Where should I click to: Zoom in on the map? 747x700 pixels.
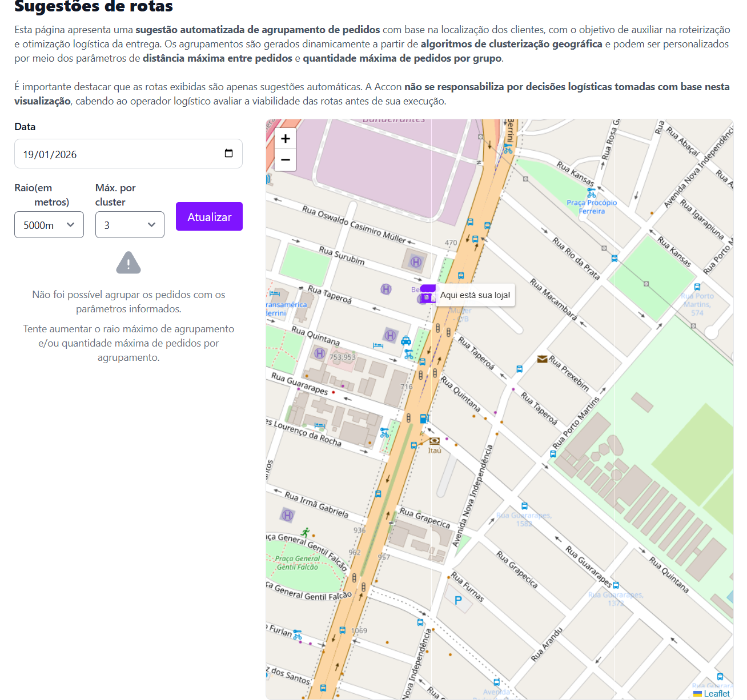pyautogui.click(x=286, y=139)
